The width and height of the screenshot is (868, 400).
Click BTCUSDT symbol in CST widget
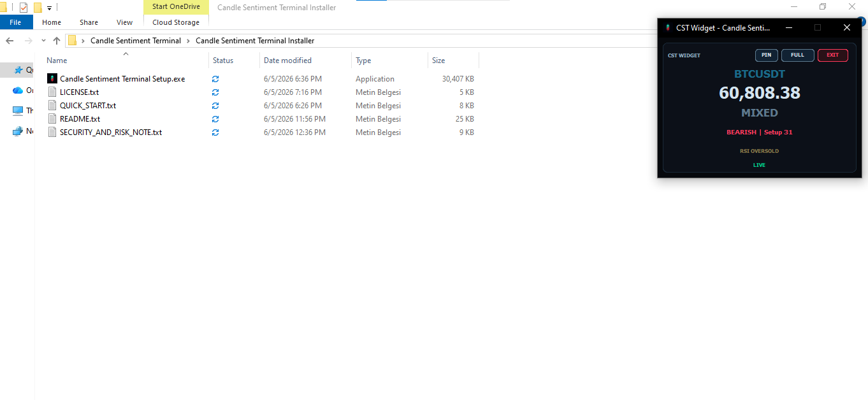pos(760,74)
